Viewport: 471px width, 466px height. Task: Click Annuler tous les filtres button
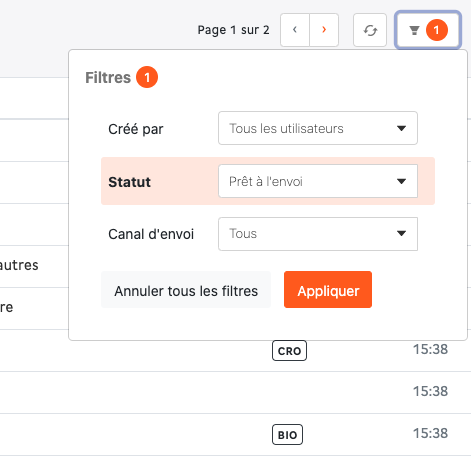(x=186, y=290)
